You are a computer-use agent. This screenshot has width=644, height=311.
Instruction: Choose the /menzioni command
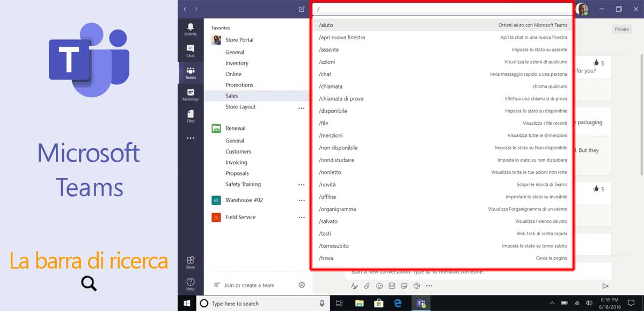(x=443, y=135)
